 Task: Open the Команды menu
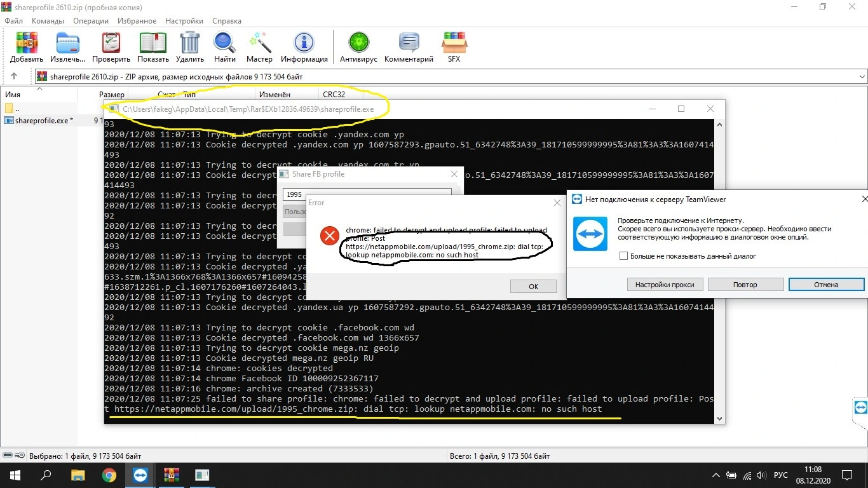click(x=48, y=21)
